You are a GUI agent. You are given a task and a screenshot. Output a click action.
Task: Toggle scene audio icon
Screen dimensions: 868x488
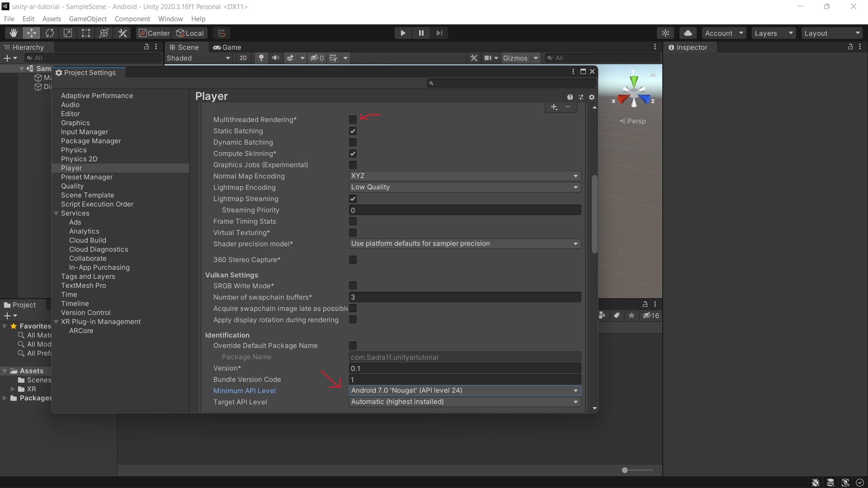(x=275, y=58)
